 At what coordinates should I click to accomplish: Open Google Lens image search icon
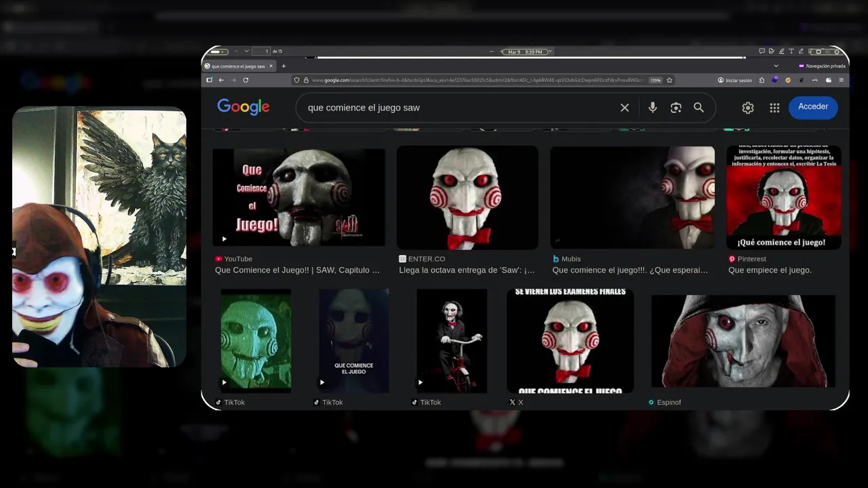pyautogui.click(x=676, y=108)
